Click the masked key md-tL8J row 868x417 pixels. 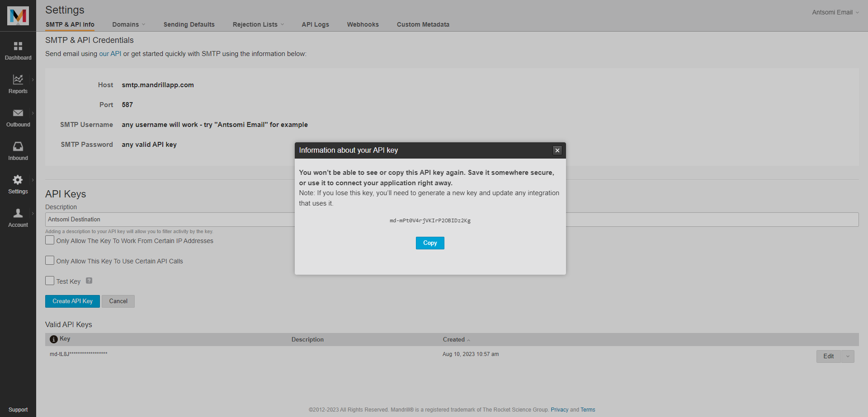click(x=79, y=354)
